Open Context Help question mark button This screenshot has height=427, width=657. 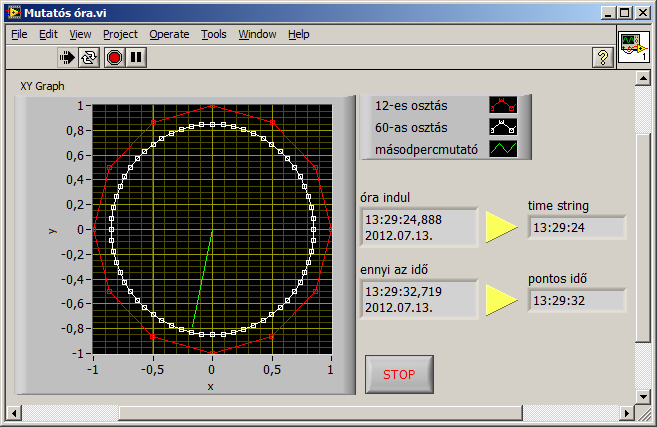point(603,57)
